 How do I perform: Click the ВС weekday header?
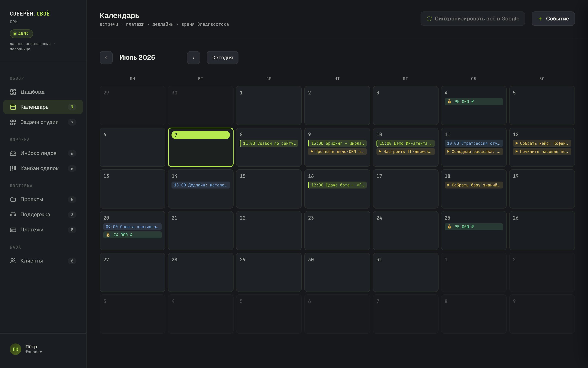tap(542, 79)
